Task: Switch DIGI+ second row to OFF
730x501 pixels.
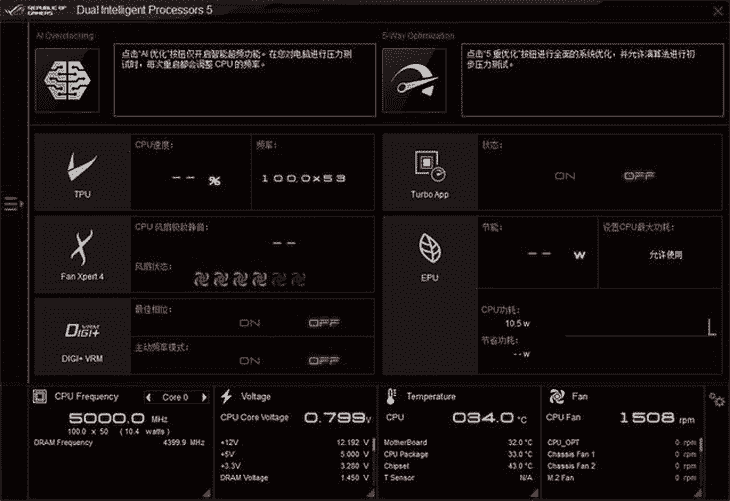Action: pyautogui.click(x=324, y=360)
